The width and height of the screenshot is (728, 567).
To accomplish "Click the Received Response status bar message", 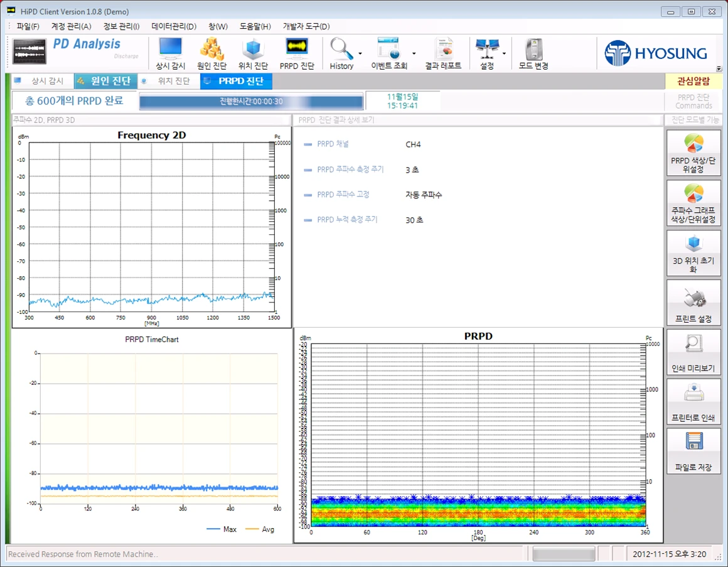I will 83,554.
